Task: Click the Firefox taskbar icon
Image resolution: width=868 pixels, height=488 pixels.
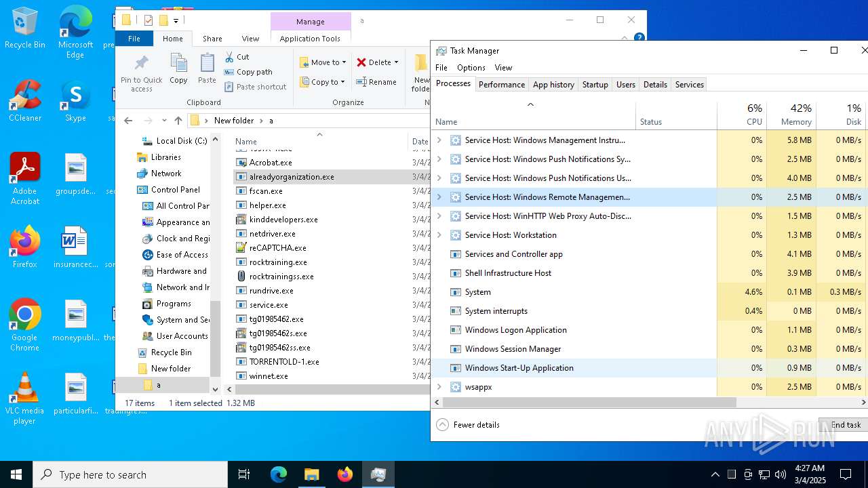Action: 345,474
